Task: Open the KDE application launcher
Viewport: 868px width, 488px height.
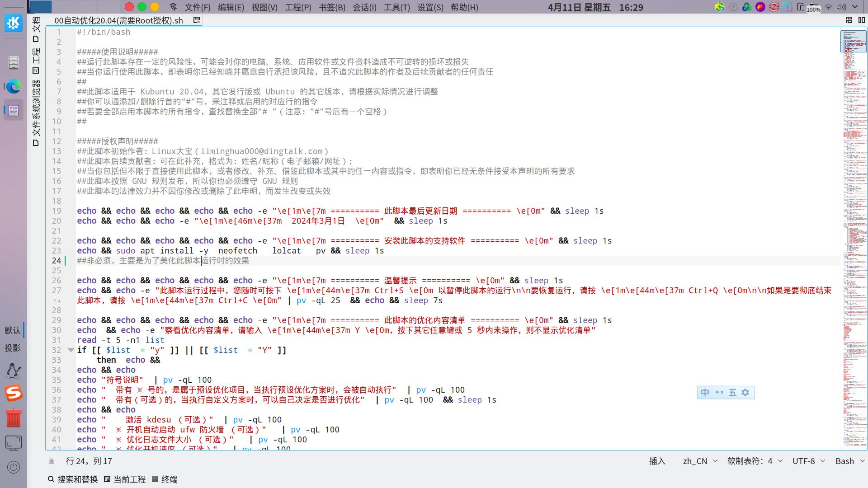Action: pyautogui.click(x=13, y=23)
